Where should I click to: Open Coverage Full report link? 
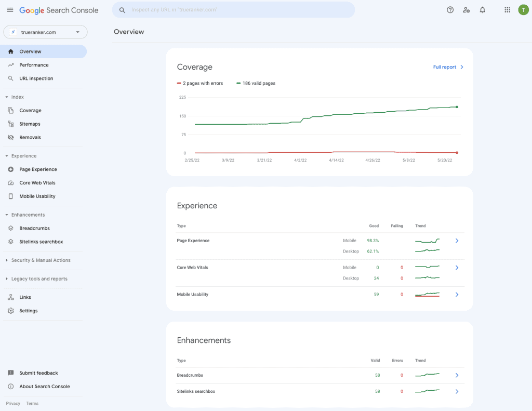click(448, 67)
